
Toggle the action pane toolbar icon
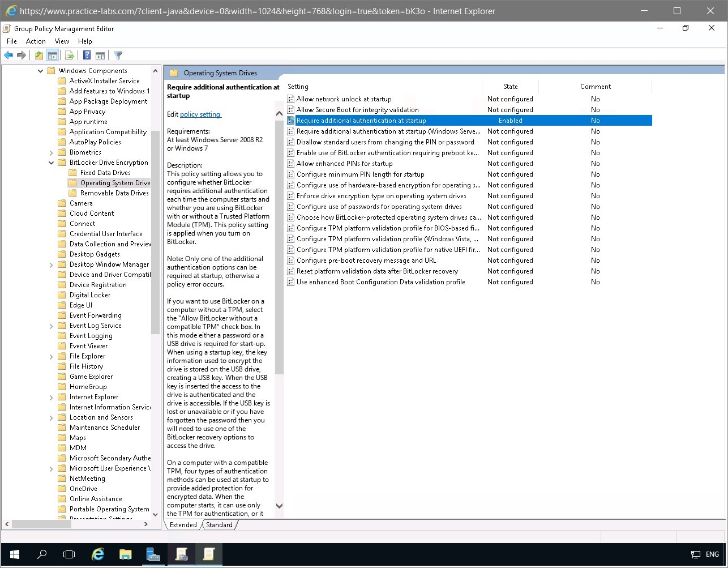click(100, 55)
